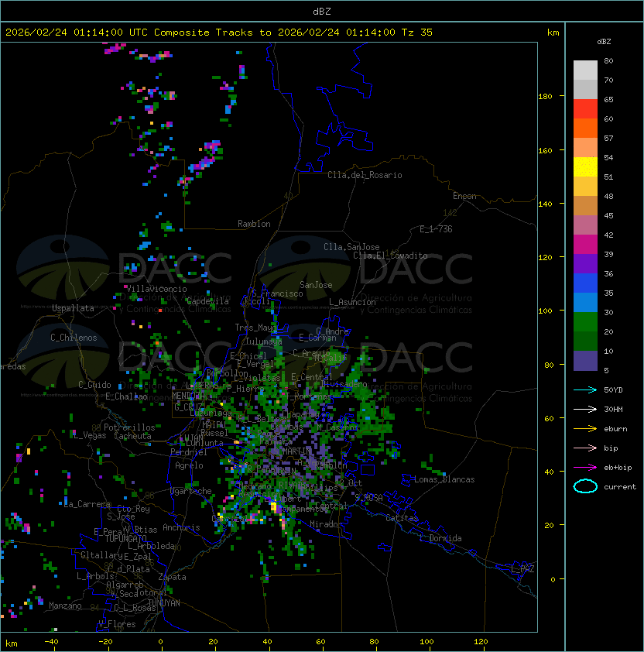Click the cyan 'current' ellipse legend icon
Viewport: 644px width, 652px height.
pos(585,486)
